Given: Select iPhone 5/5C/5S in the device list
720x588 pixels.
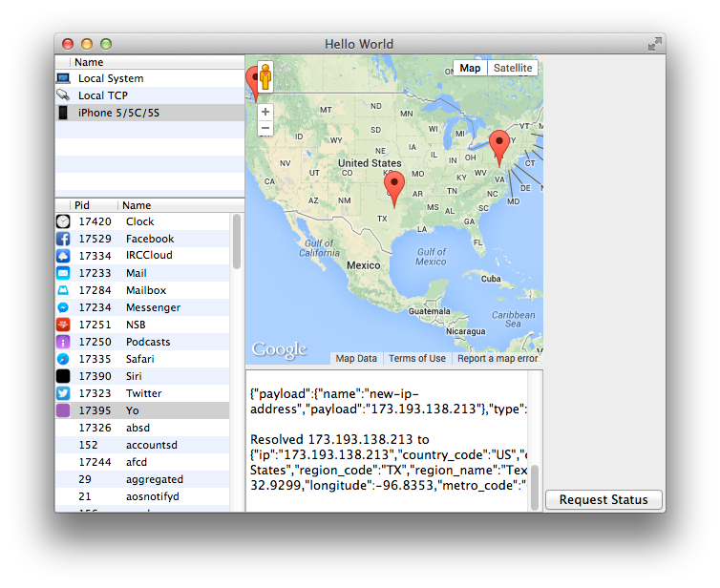Looking at the screenshot, I should (150, 113).
